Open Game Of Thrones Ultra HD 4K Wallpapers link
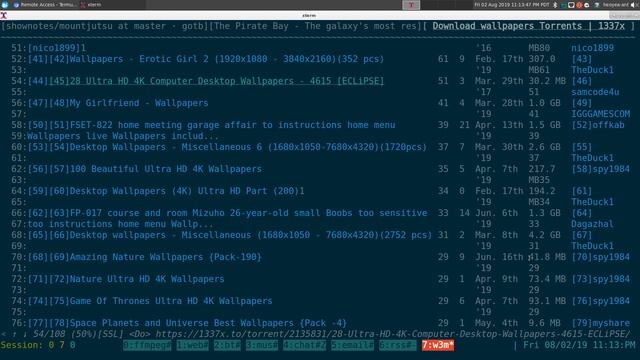 [171, 302]
